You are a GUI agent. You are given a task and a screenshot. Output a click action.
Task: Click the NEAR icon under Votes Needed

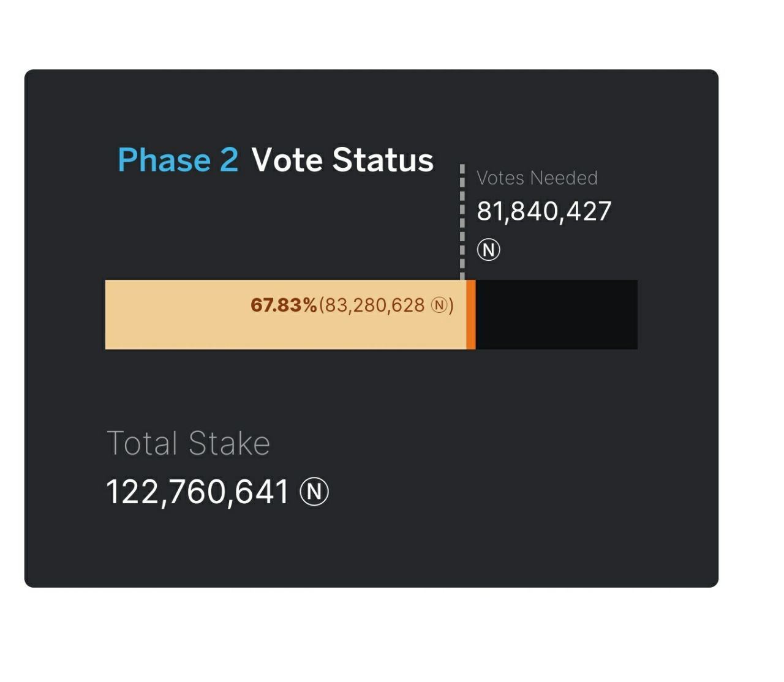[x=488, y=250]
